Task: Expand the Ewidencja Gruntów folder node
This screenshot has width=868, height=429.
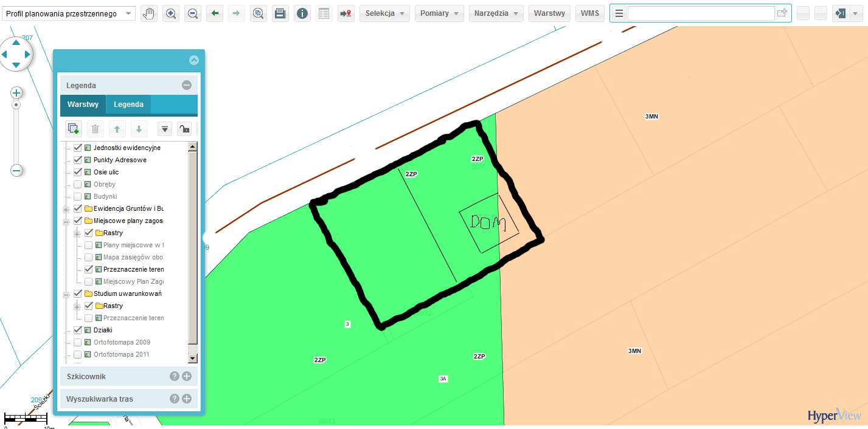Action: 66,209
